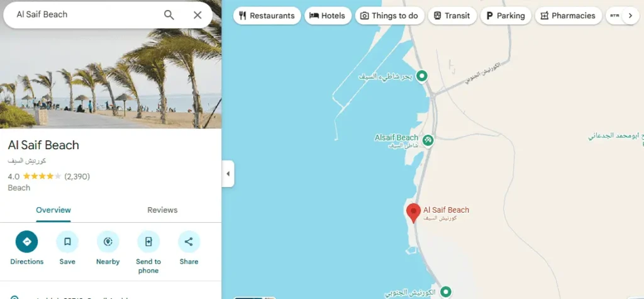The image size is (644, 299).
Task: Filter the map by Hotels
Action: click(328, 16)
